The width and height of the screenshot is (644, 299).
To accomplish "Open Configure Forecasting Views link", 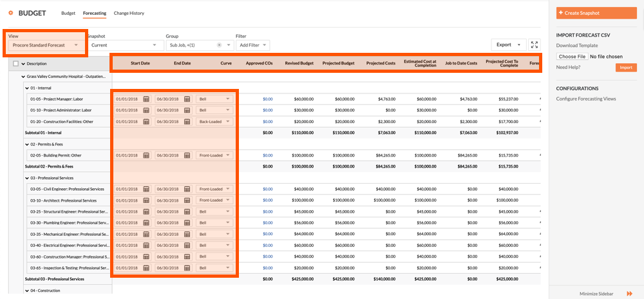I will click(586, 99).
